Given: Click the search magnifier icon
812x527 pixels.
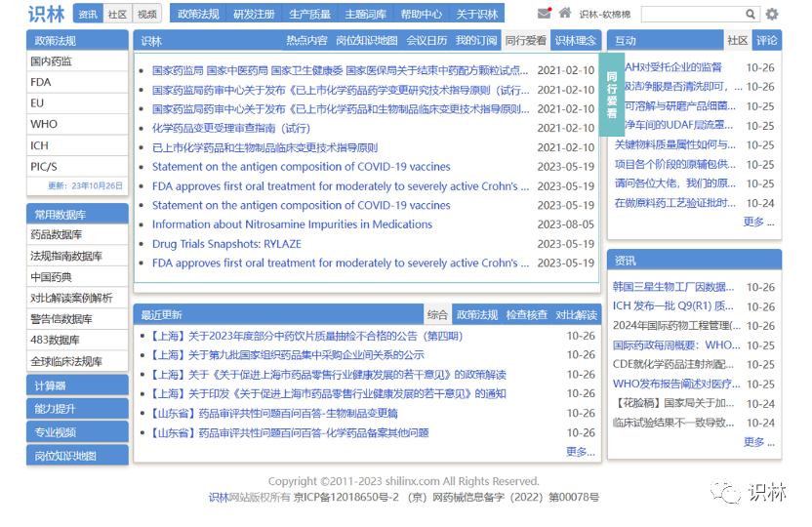Looking at the screenshot, I should tap(750, 14).
